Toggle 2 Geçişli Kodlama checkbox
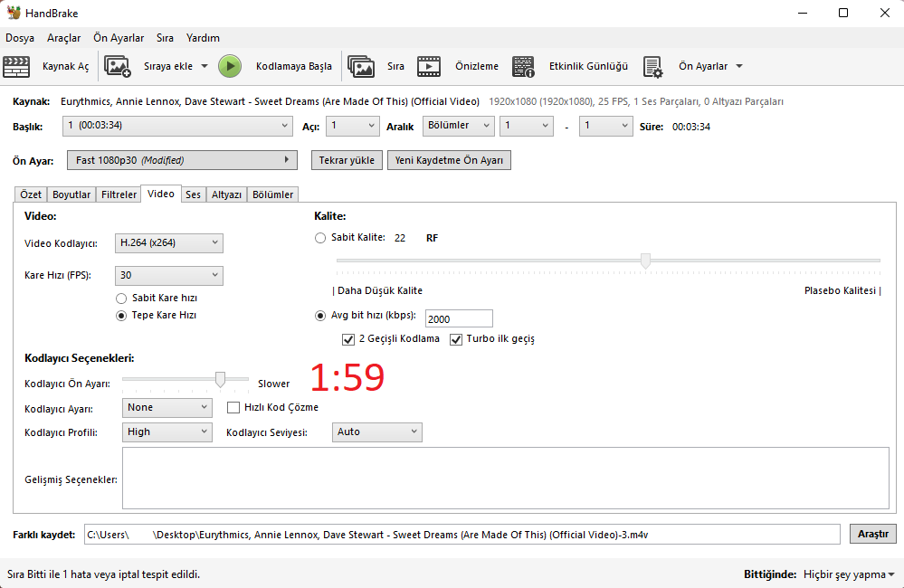This screenshot has height=588, width=904. click(x=348, y=339)
